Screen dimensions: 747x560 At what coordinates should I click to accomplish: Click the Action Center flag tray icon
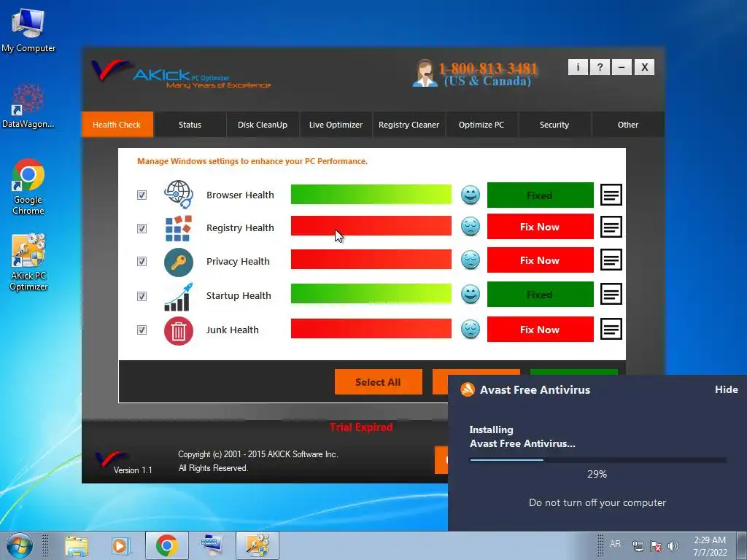pos(656,545)
